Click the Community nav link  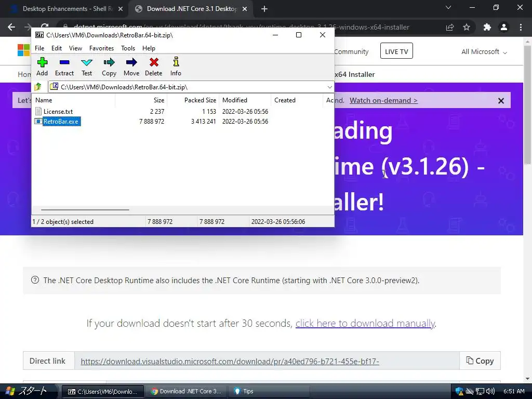pos(351,51)
